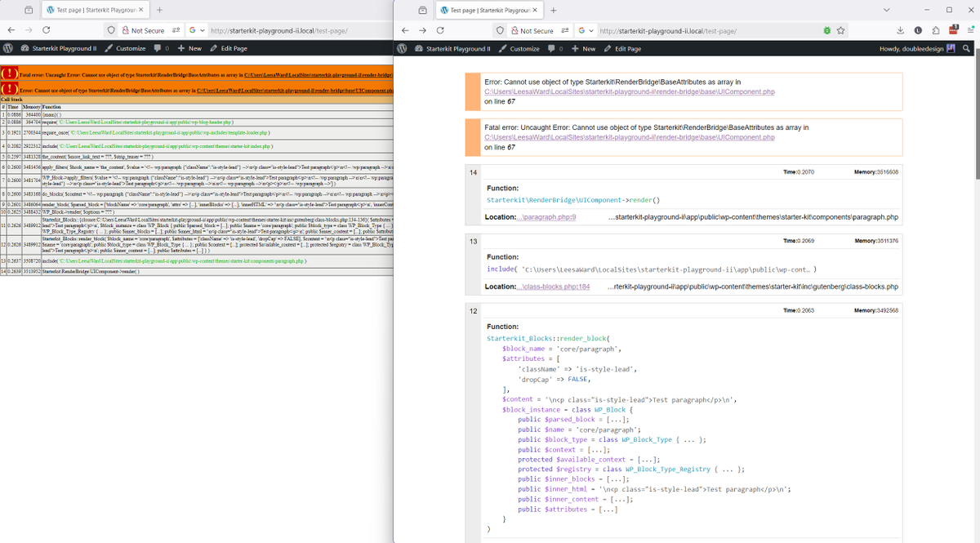The image size is (980, 543).
Task: Open workspace/tab manager icon in left browser window
Action: 29,10
